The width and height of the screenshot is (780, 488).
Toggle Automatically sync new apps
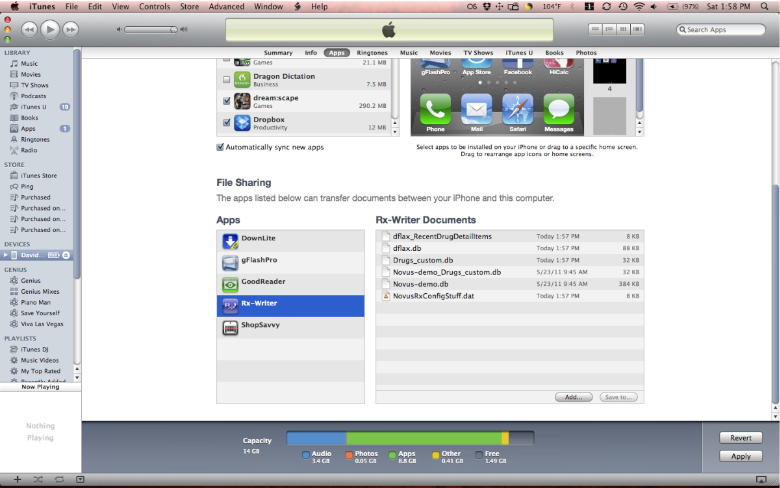point(221,147)
